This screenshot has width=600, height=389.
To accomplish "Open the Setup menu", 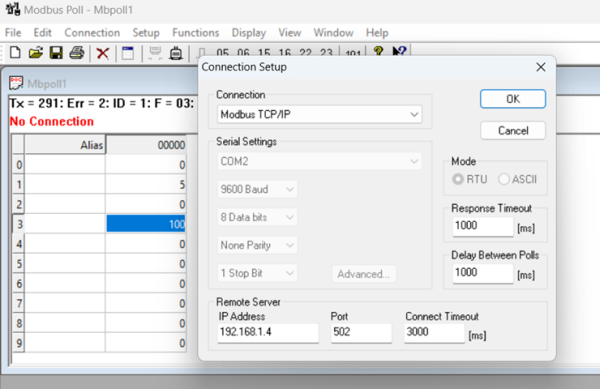I will pyautogui.click(x=146, y=33).
